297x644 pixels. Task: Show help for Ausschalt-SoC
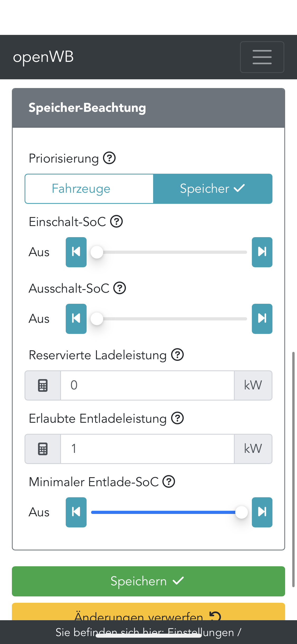pos(120,288)
